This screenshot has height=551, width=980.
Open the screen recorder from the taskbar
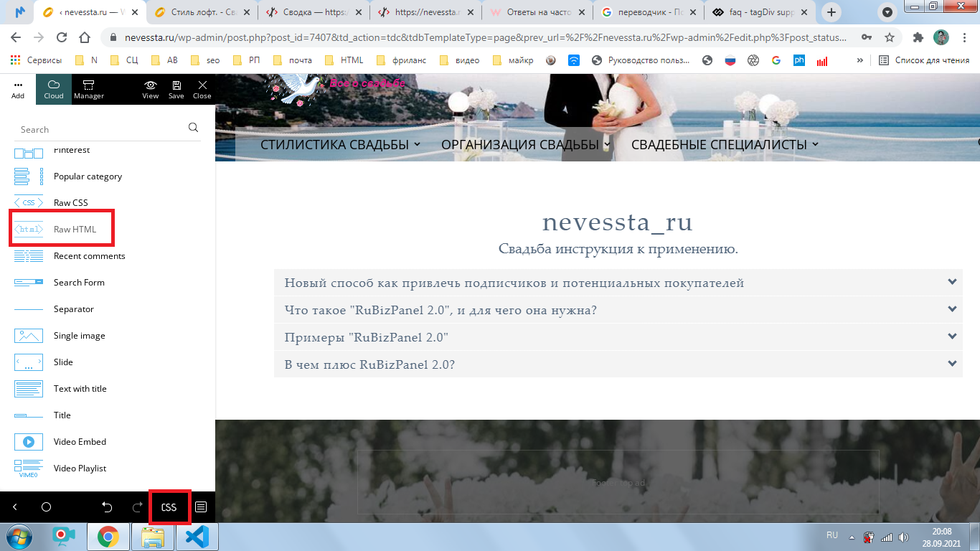click(64, 537)
